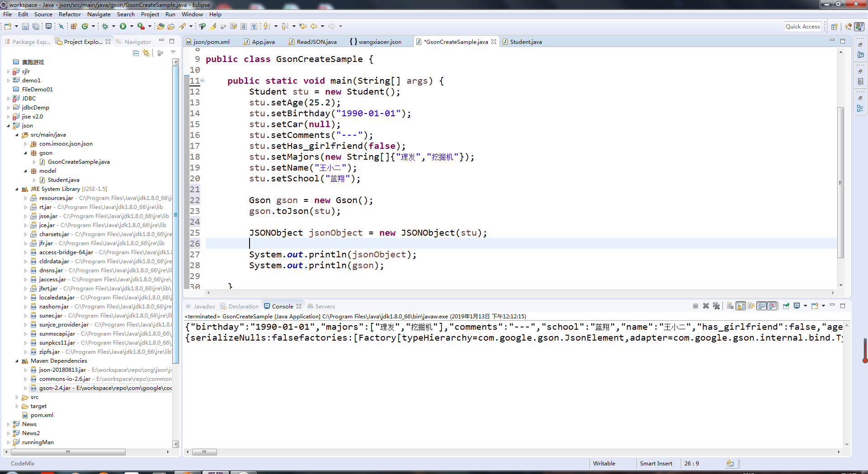The height and width of the screenshot is (474, 868).
Task: Click the Open Perspective icon
Action: [x=835, y=27]
